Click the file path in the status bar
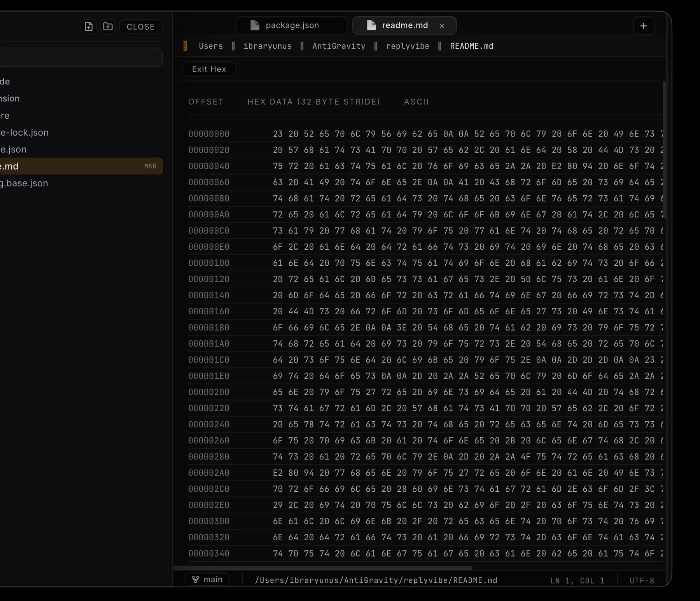The image size is (700, 601). (x=376, y=580)
